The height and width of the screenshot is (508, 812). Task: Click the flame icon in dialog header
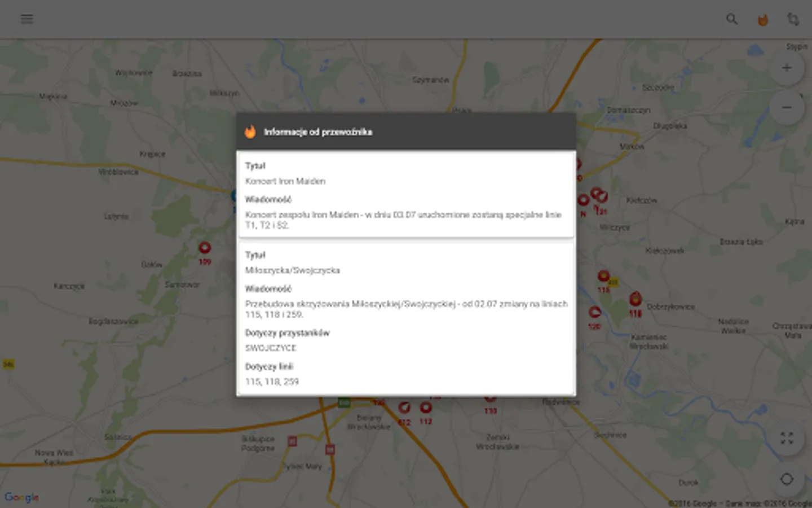(250, 132)
